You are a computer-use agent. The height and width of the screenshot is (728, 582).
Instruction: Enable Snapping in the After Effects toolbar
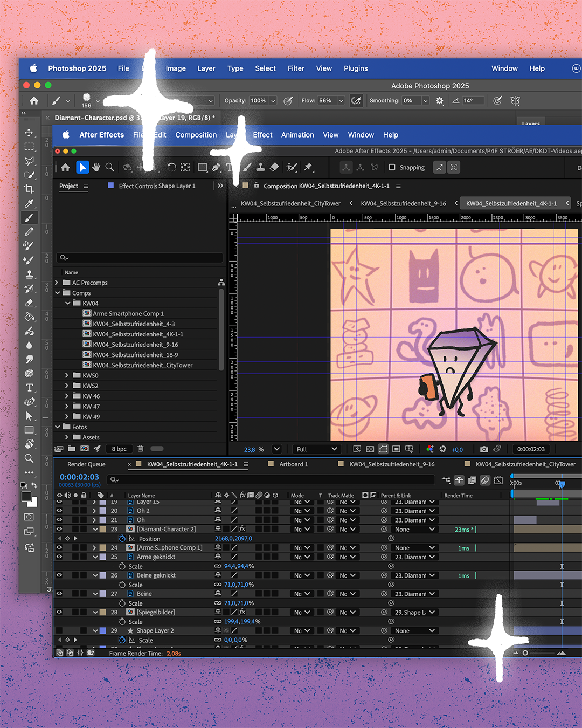point(392,167)
